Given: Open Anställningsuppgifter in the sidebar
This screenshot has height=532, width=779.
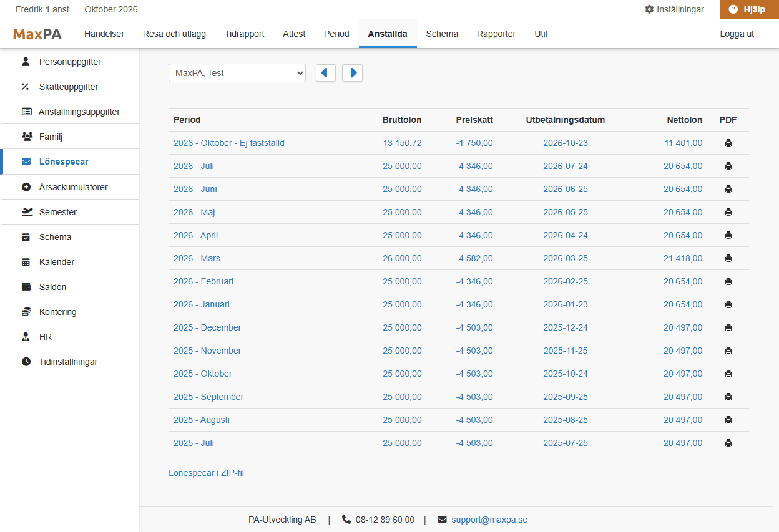Looking at the screenshot, I should click(x=69, y=112).
